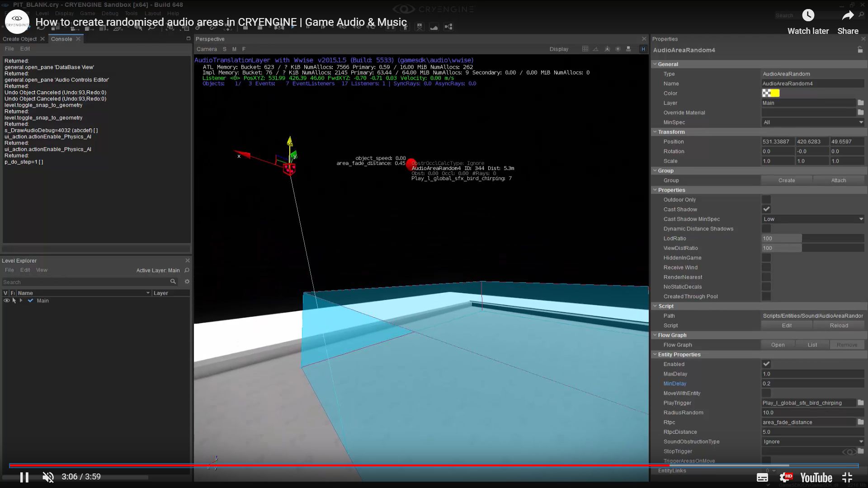868x488 pixels.
Task: Click the search magnifier in Level Explorer
Action: point(173,282)
